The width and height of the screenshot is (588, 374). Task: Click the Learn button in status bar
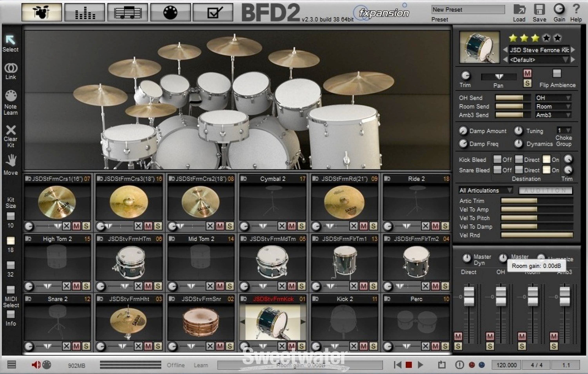click(x=201, y=365)
